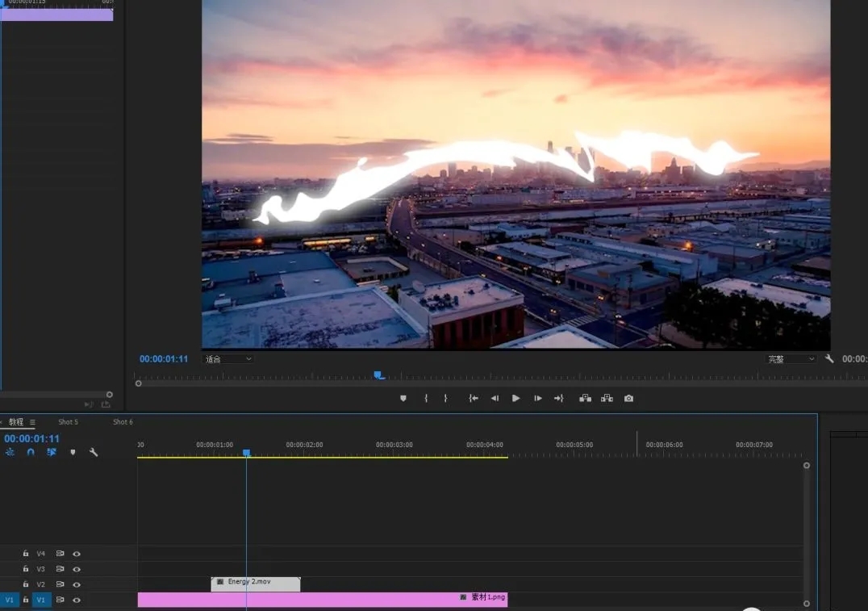Screen dimensions: 868x611
Task: Click the Lift button icon
Action: point(585,398)
